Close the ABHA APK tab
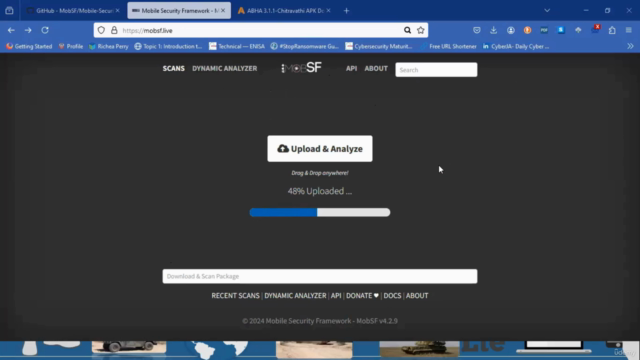640x360 pixels. tap(329, 11)
